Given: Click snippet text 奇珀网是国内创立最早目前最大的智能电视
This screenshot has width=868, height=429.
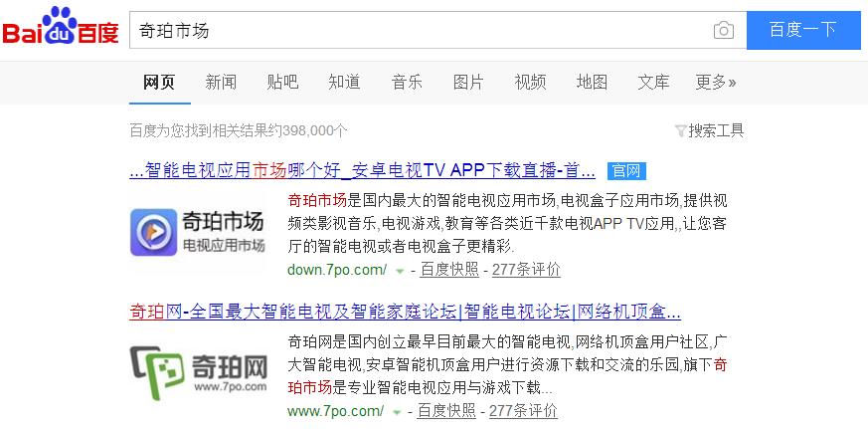Looking at the screenshot, I should 430,342.
